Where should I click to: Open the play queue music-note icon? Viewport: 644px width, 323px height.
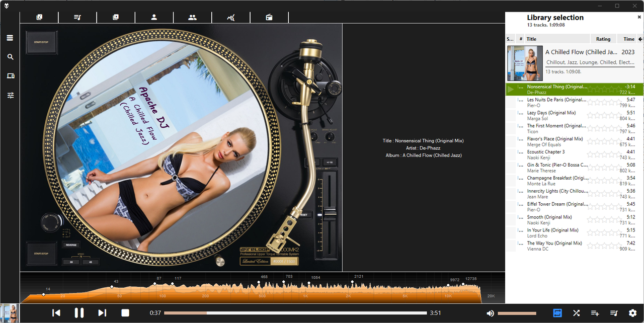point(614,313)
